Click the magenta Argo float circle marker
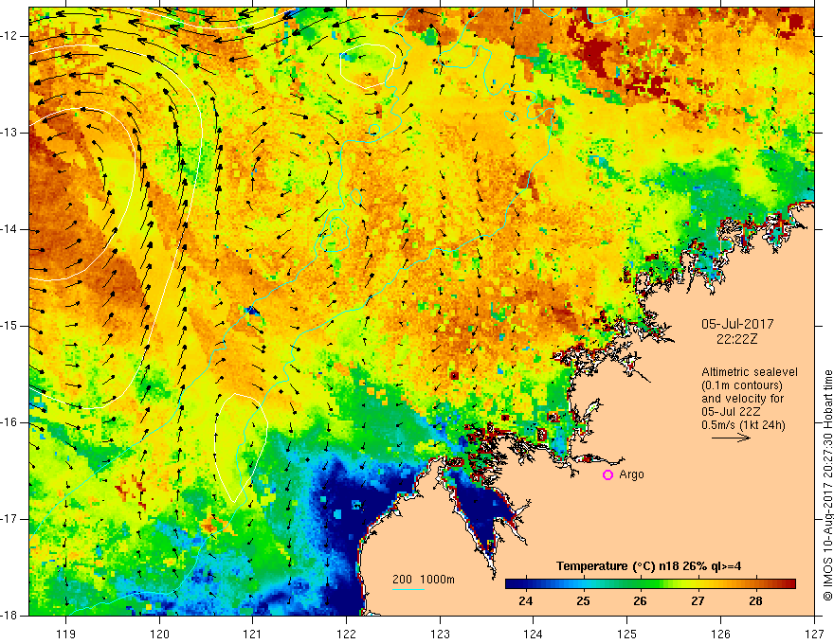 pos(607,474)
